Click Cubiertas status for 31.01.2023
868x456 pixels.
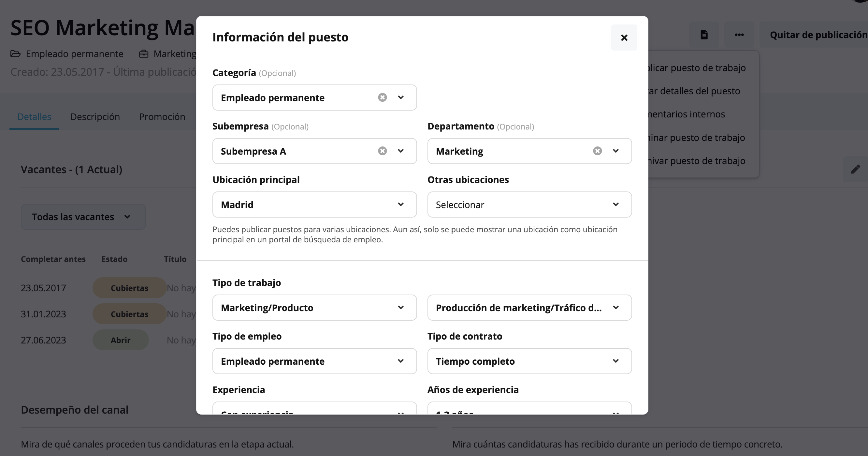[129, 314]
